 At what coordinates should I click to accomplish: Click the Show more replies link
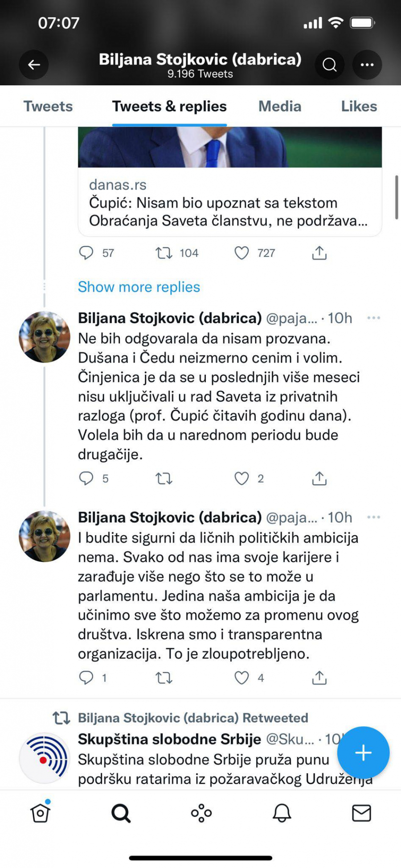tap(139, 287)
